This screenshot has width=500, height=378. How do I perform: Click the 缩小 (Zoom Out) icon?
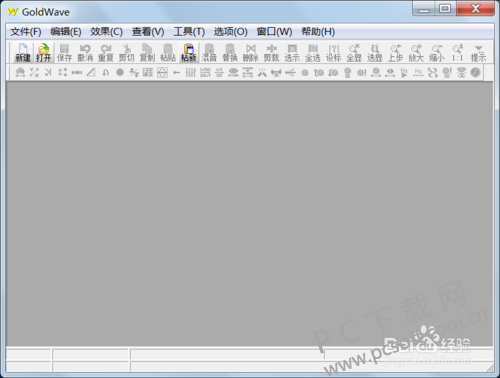coord(437,53)
